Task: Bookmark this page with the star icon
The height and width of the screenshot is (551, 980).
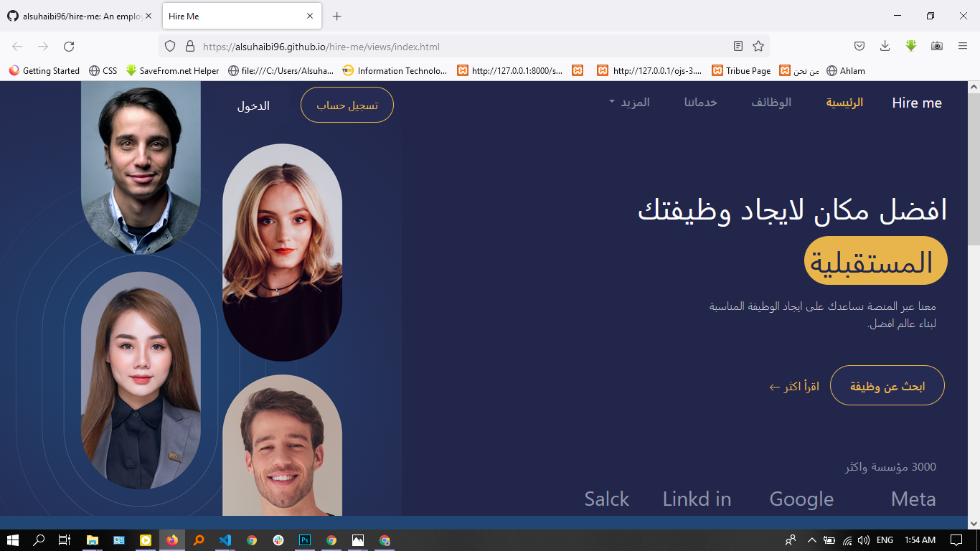Action: pyautogui.click(x=758, y=45)
